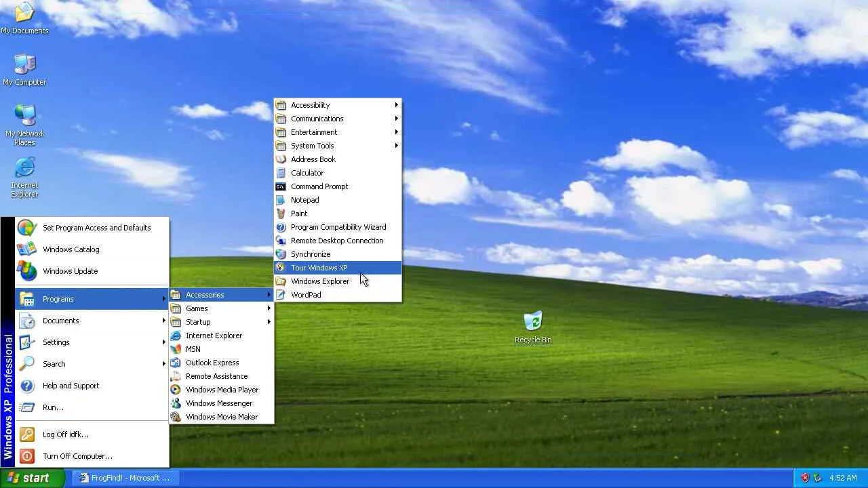Image resolution: width=868 pixels, height=488 pixels.
Task: Click the taskbar clock showing 4:52 AM
Action: [843, 478]
